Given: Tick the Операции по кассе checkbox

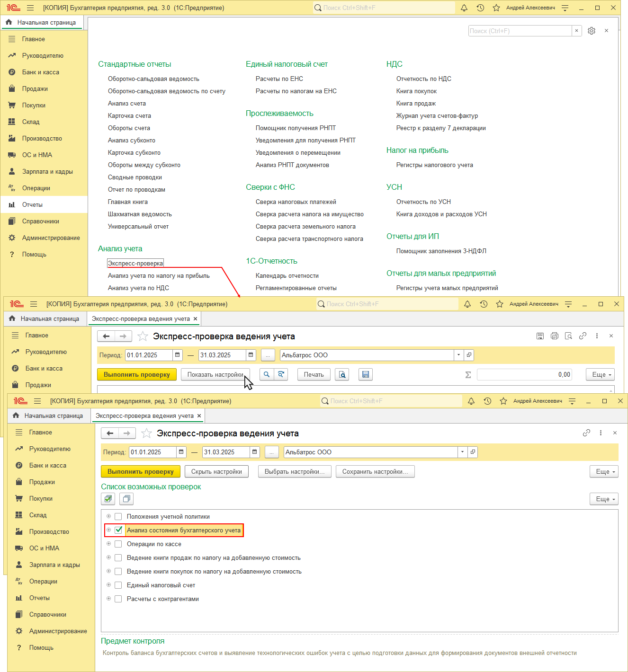Looking at the screenshot, I should coord(118,544).
